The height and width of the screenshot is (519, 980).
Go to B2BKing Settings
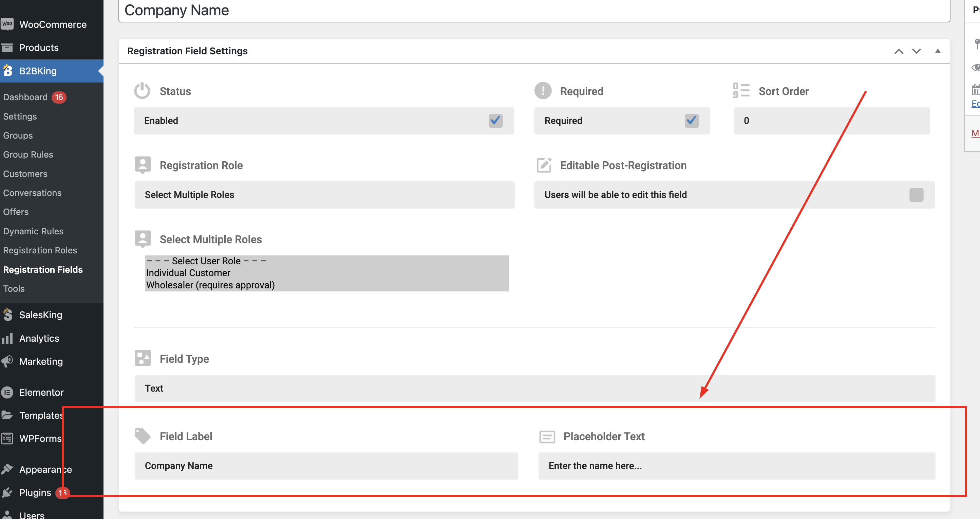pyautogui.click(x=20, y=116)
